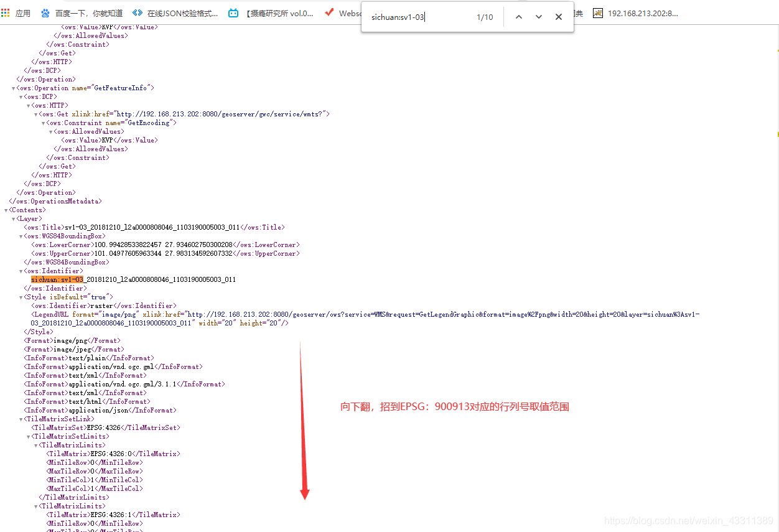The height and width of the screenshot is (532, 779).
Task: Click the ows:Title sv1-03_20181210 line
Action: (154, 228)
